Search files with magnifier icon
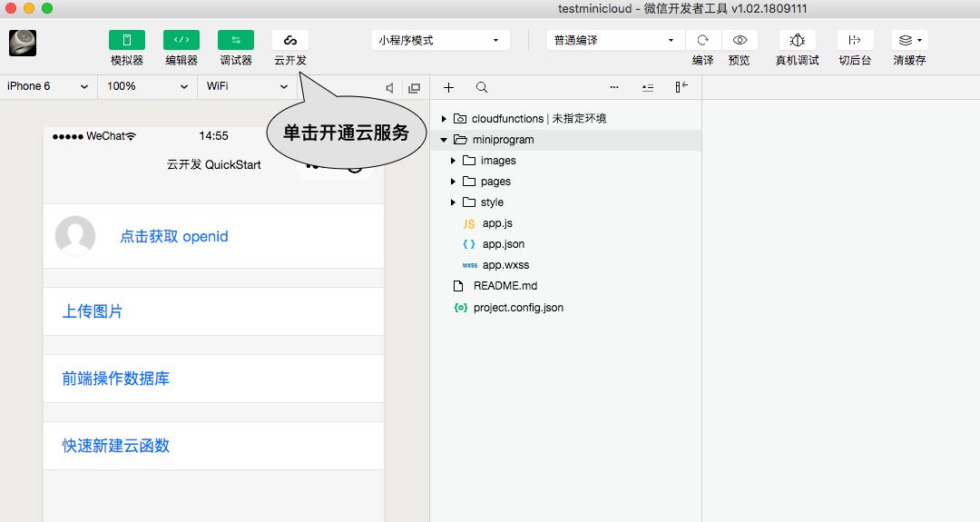 click(481, 87)
